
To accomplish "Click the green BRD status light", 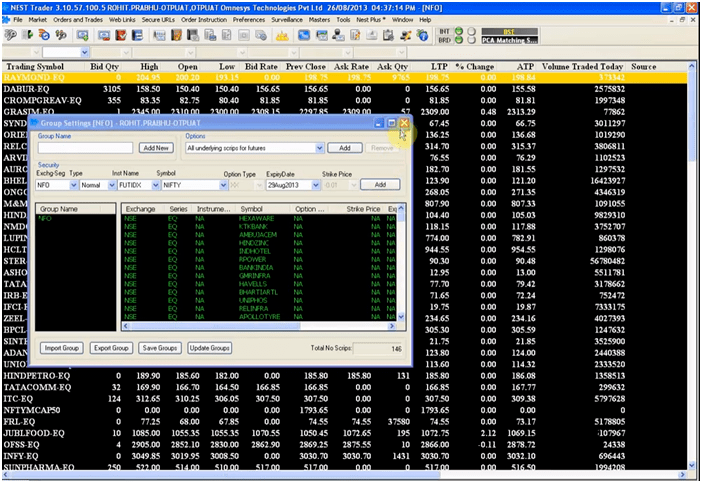I will tap(459, 40).
